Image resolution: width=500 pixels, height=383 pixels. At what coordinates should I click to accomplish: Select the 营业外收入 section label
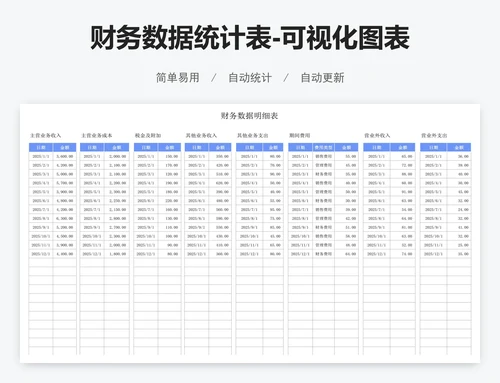(x=377, y=135)
